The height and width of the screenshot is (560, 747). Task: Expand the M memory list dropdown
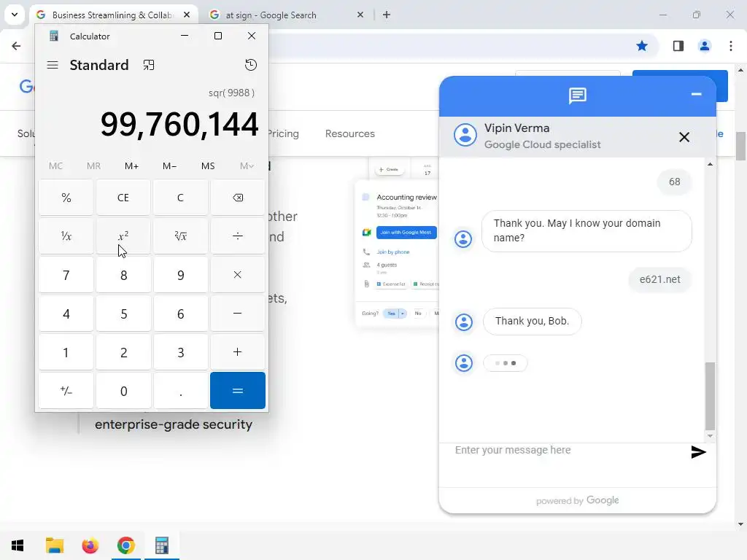tap(247, 166)
